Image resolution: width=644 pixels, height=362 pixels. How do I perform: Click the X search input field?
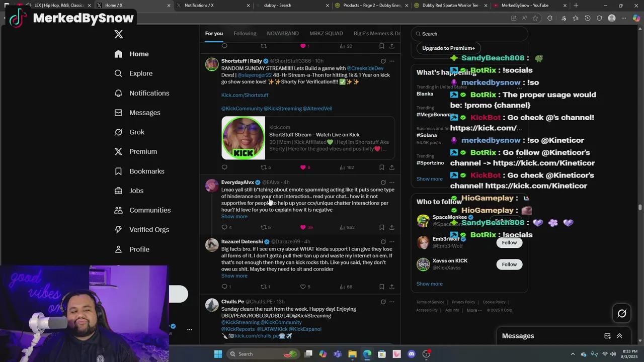tap(469, 34)
